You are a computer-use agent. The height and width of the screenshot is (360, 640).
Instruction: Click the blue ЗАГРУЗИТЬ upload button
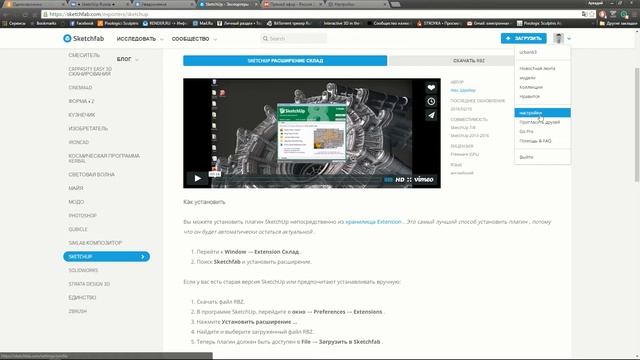[524, 38]
